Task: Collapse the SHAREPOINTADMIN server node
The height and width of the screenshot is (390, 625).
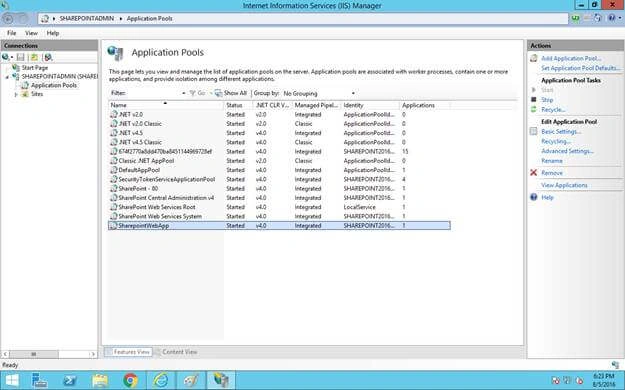Action: (7, 77)
